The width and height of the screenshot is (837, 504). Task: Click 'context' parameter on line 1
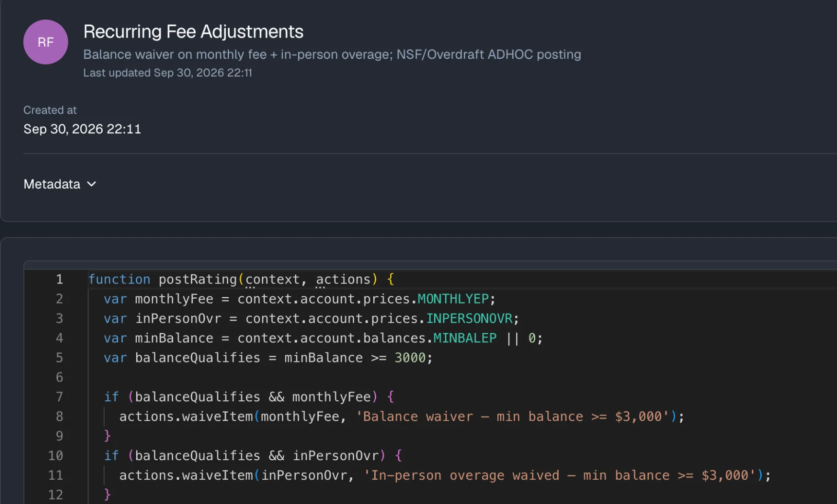click(x=273, y=279)
